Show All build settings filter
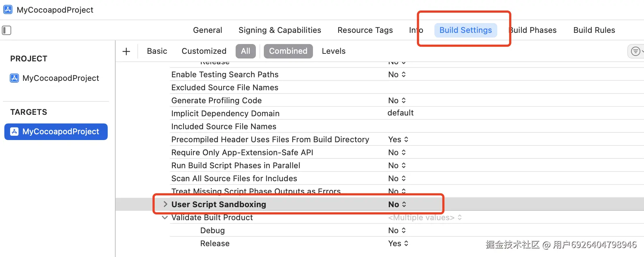Screen dimensions: 644x257 tap(245, 51)
